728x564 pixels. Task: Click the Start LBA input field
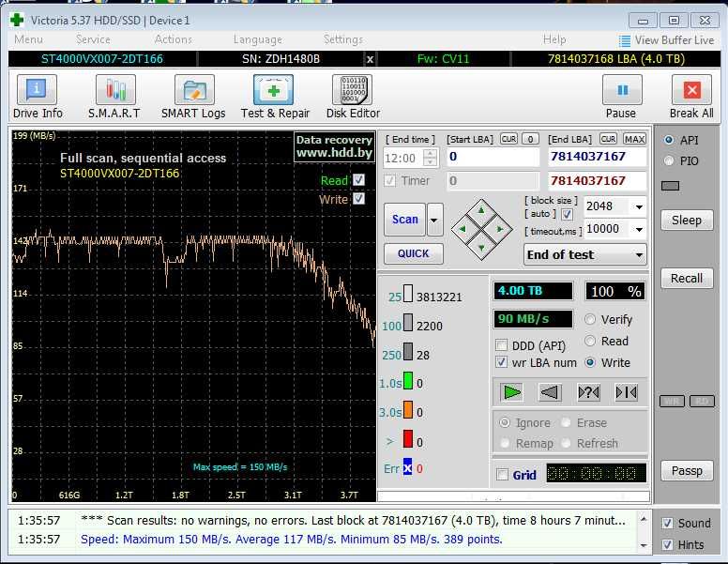coord(493,157)
